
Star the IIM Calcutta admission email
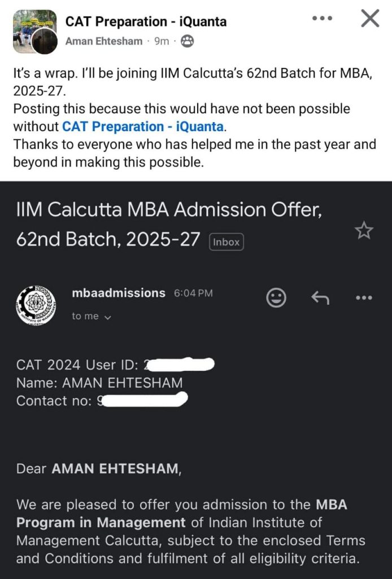pos(364,230)
